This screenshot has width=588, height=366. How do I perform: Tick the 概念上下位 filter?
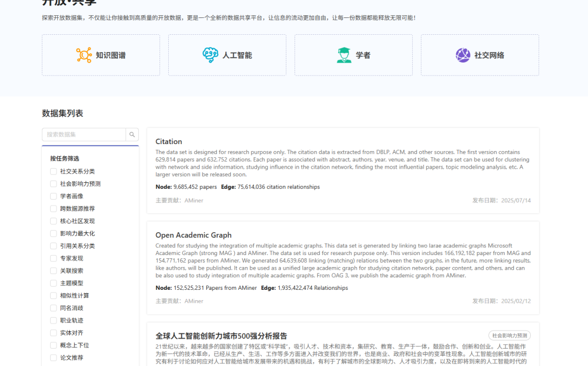click(x=53, y=345)
